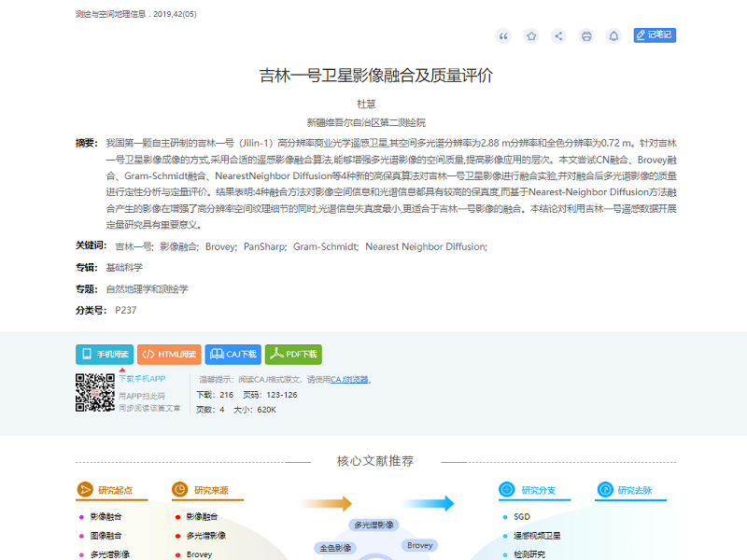The image size is (747, 560).
Task: Click the quote citation icon
Action: [x=503, y=35]
